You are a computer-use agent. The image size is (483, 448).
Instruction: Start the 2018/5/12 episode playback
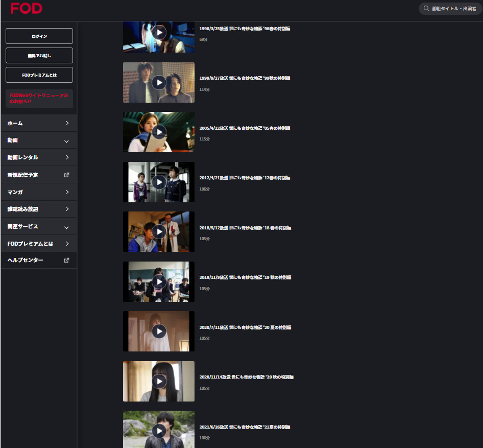(x=159, y=232)
